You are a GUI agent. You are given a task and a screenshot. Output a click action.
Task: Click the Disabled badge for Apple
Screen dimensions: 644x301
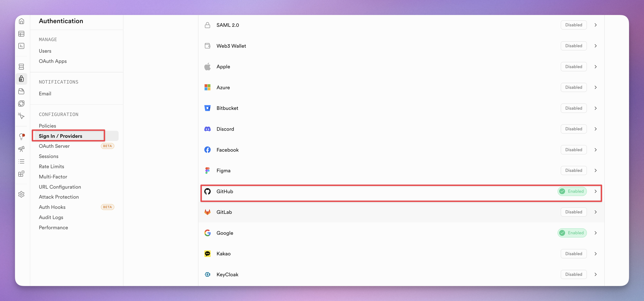coord(573,67)
